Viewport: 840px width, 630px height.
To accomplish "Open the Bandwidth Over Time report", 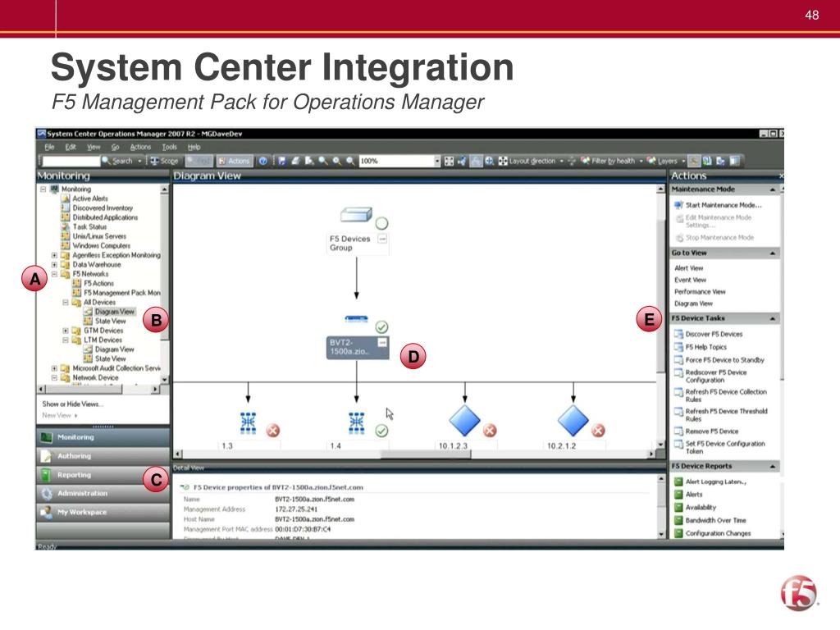I will click(715, 520).
